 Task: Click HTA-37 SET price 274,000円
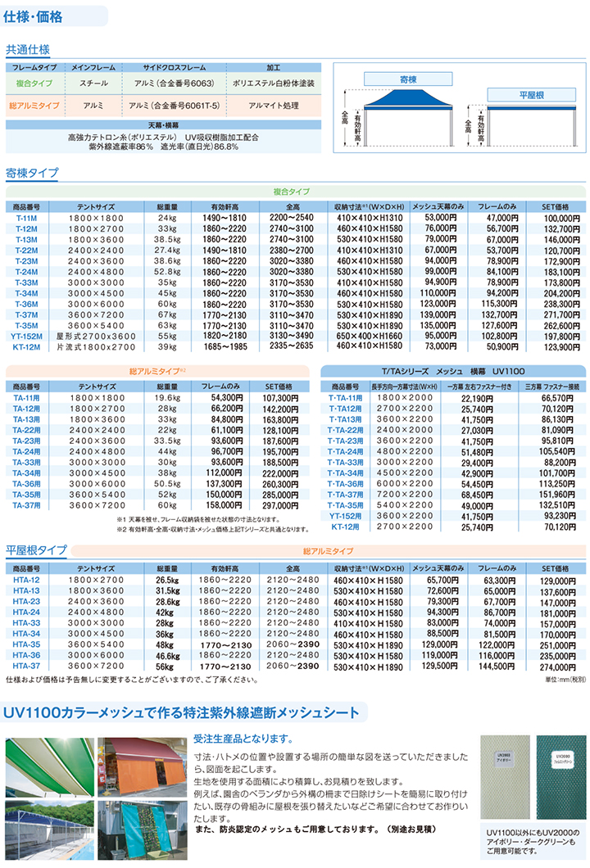(558, 667)
